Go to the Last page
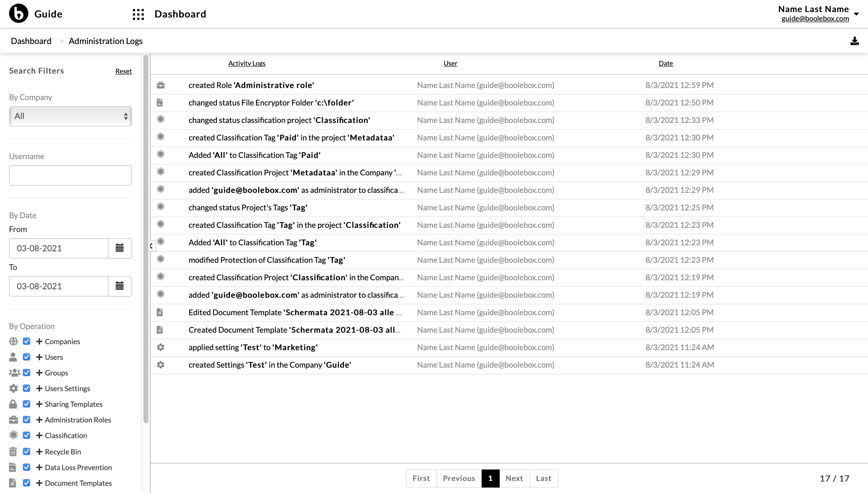The image size is (868, 493). tap(544, 479)
